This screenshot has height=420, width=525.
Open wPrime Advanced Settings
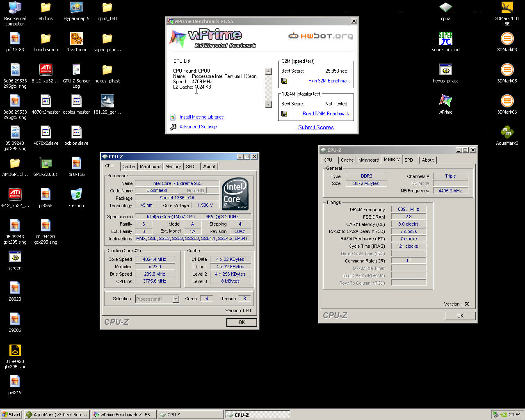point(198,127)
